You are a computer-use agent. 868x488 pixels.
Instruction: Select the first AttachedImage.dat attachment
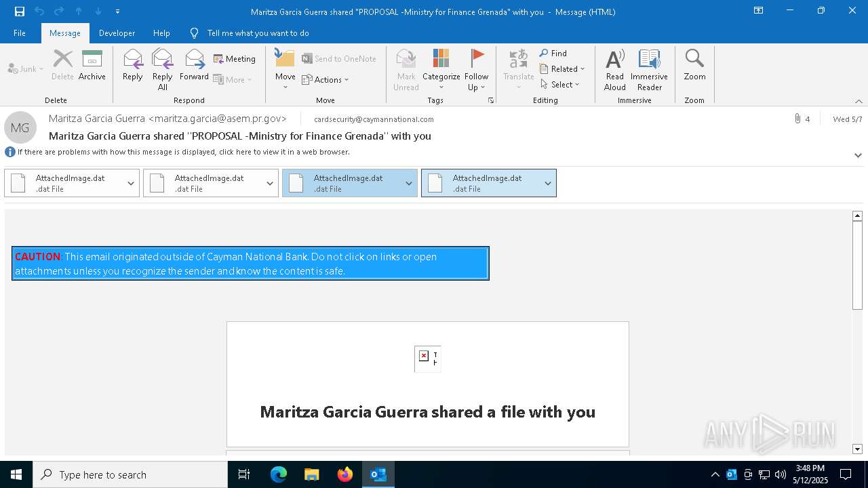64,183
